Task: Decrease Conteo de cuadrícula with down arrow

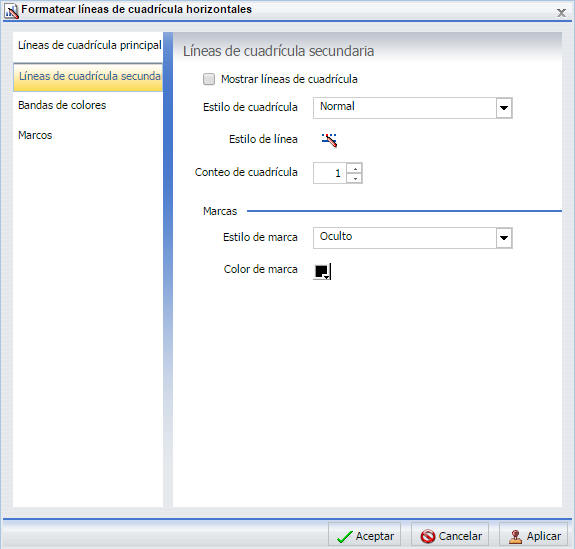Action: pyautogui.click(x=355, y=178)
